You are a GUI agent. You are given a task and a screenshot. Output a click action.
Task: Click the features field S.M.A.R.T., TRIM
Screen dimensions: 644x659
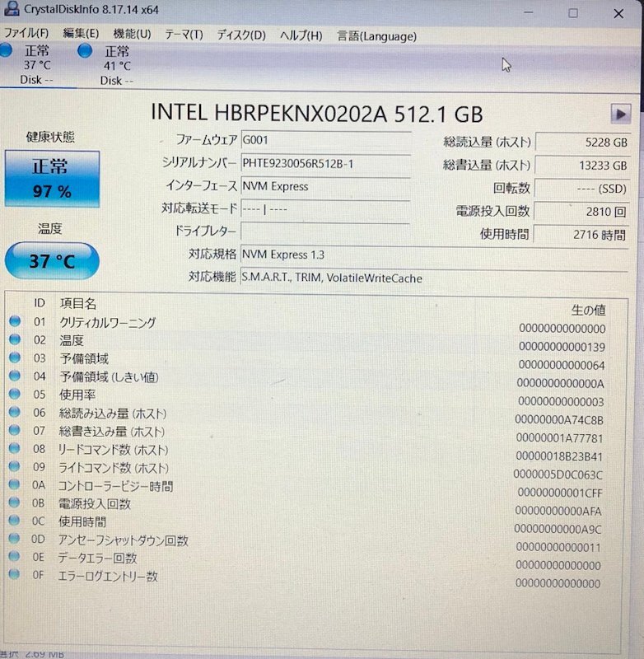(x=435, y=278)
